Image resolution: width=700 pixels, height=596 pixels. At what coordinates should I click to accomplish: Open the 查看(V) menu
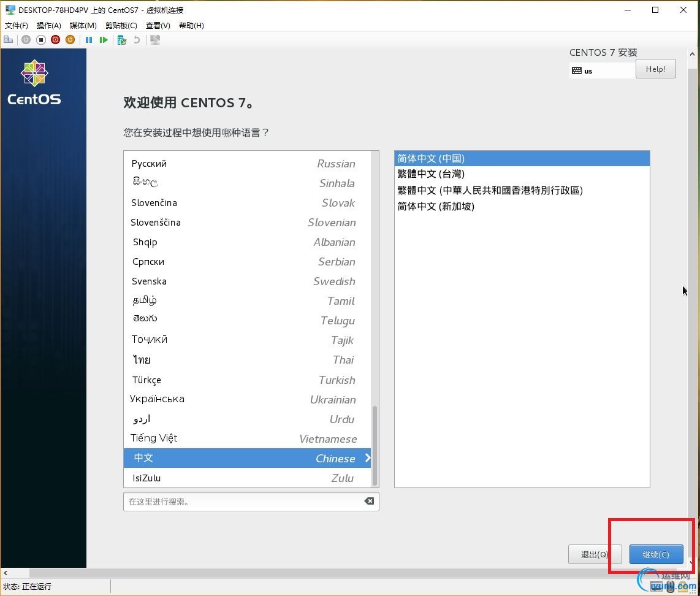coord(158,26)
